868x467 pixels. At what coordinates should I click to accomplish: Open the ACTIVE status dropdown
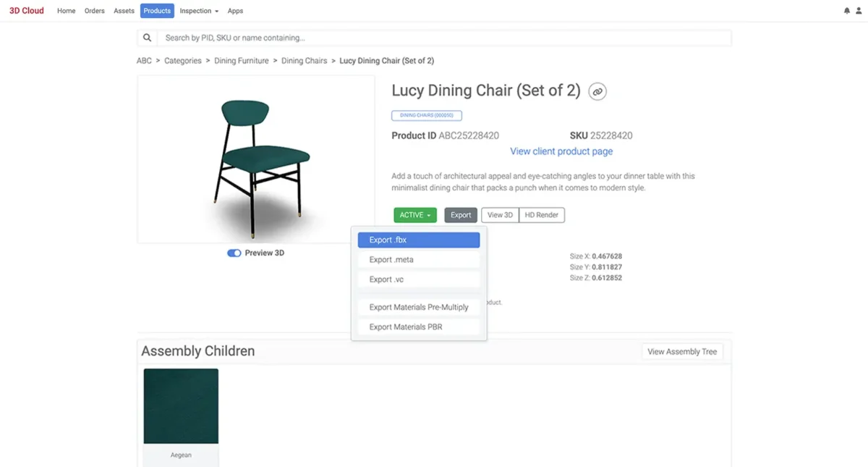[x=415, y=215]
